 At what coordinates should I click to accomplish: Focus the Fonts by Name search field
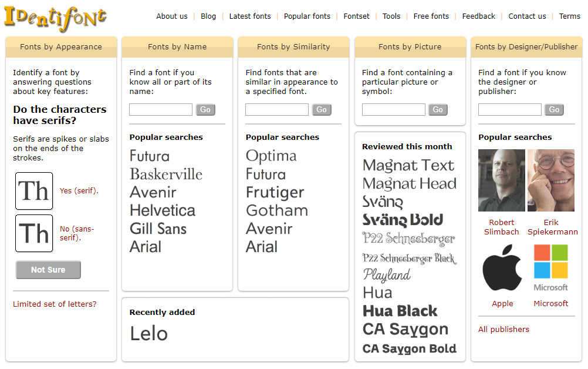[161, 110]
